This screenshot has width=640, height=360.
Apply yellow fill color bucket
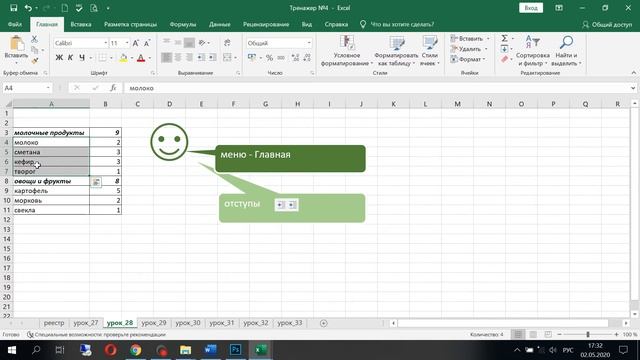[123, 58]
